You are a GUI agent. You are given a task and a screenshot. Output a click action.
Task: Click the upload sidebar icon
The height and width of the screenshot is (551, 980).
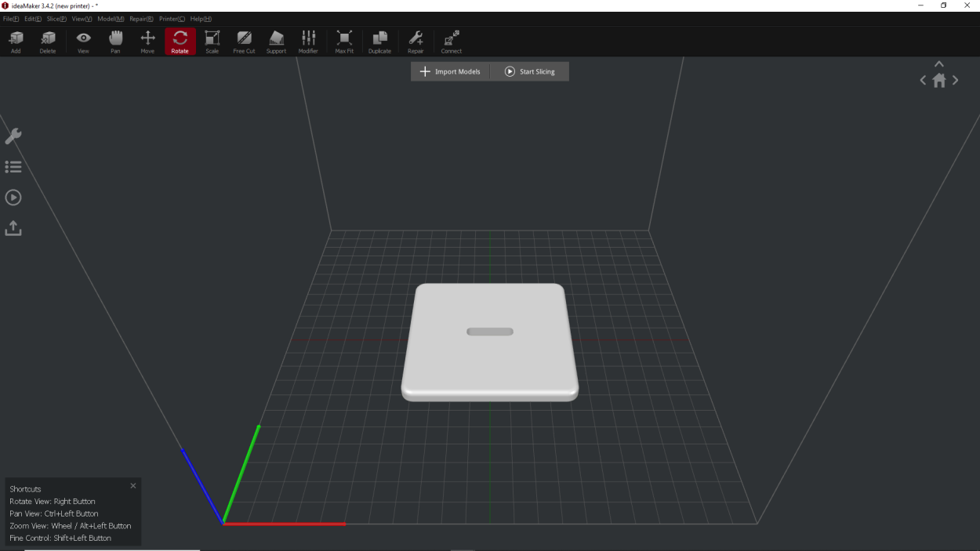point(13,228)
